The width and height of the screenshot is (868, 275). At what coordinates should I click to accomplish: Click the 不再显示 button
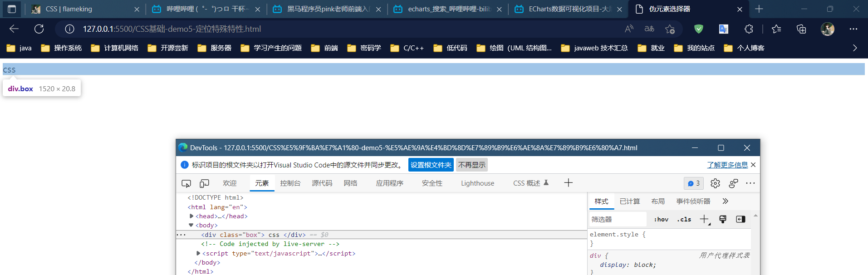(x=472, y=165)
